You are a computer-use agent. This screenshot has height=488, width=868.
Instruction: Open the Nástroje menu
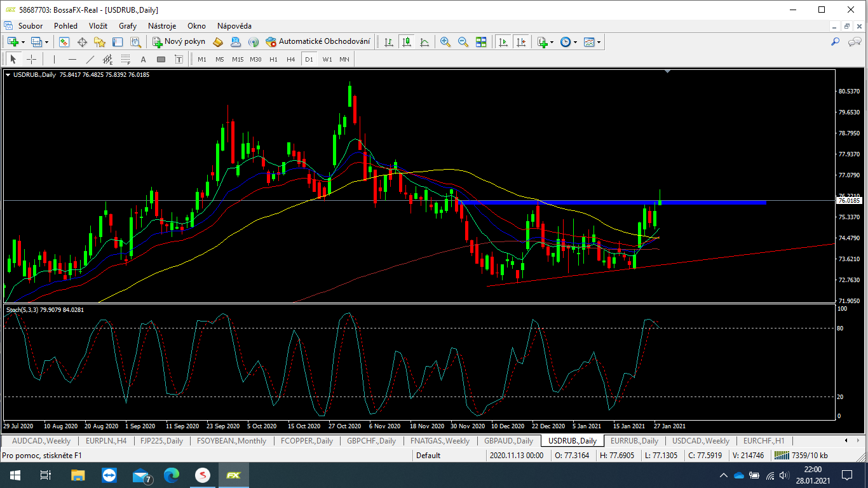pos(161,26)
